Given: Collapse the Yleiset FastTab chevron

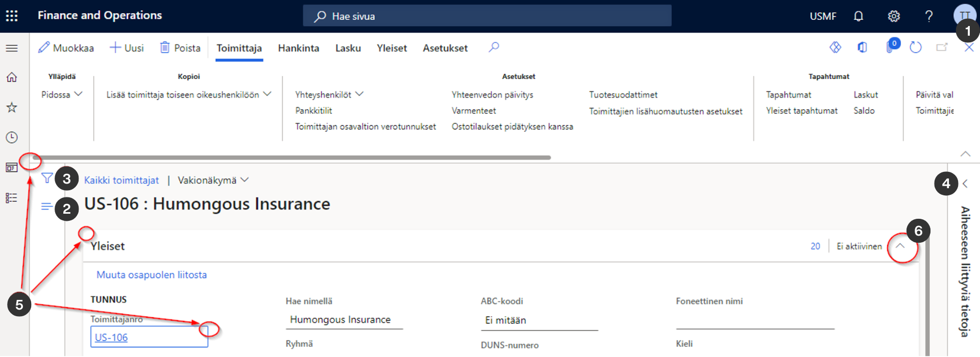Looking at the screenshot, I should 900,246.
